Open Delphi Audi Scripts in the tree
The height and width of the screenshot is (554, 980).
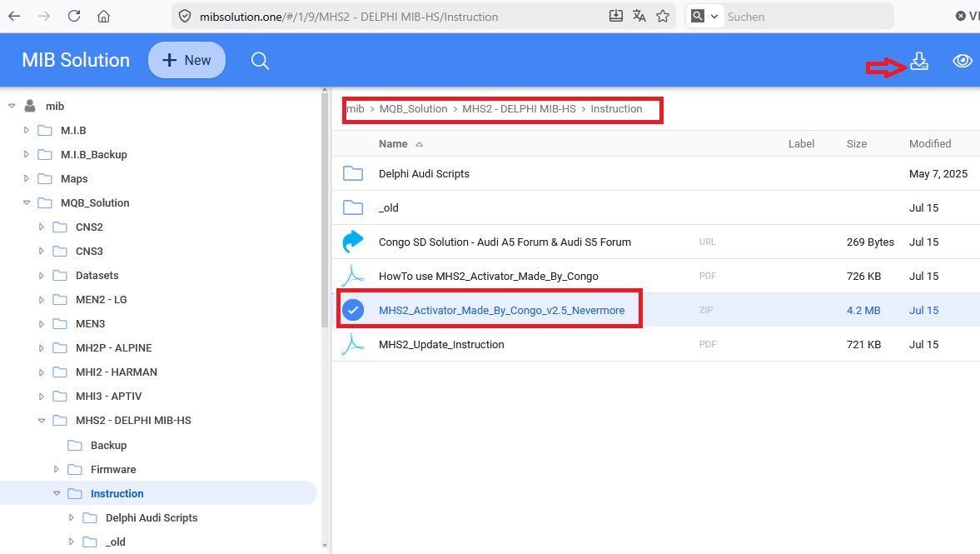152,517
